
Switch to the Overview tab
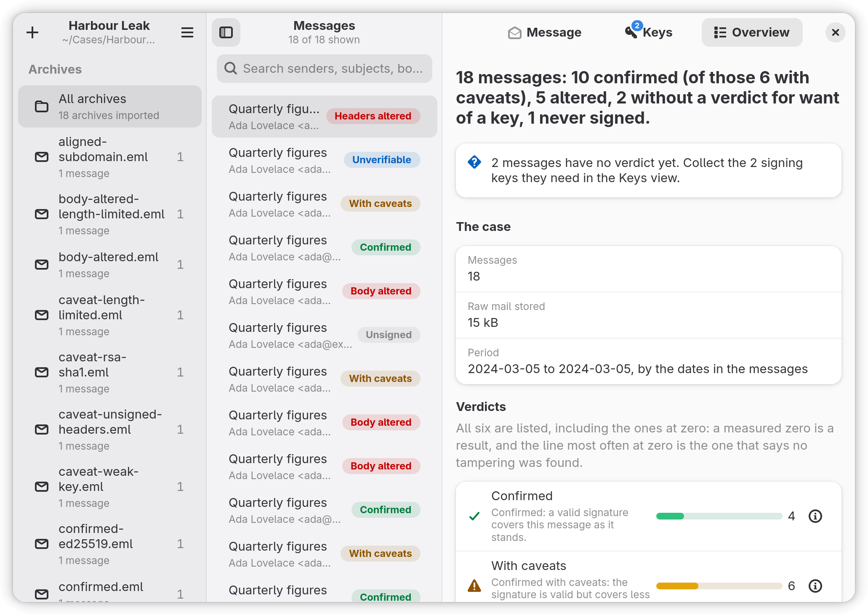(752, 32)
